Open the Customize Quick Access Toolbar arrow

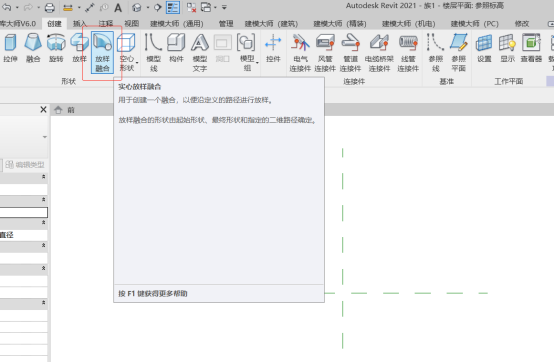point(224,7)
